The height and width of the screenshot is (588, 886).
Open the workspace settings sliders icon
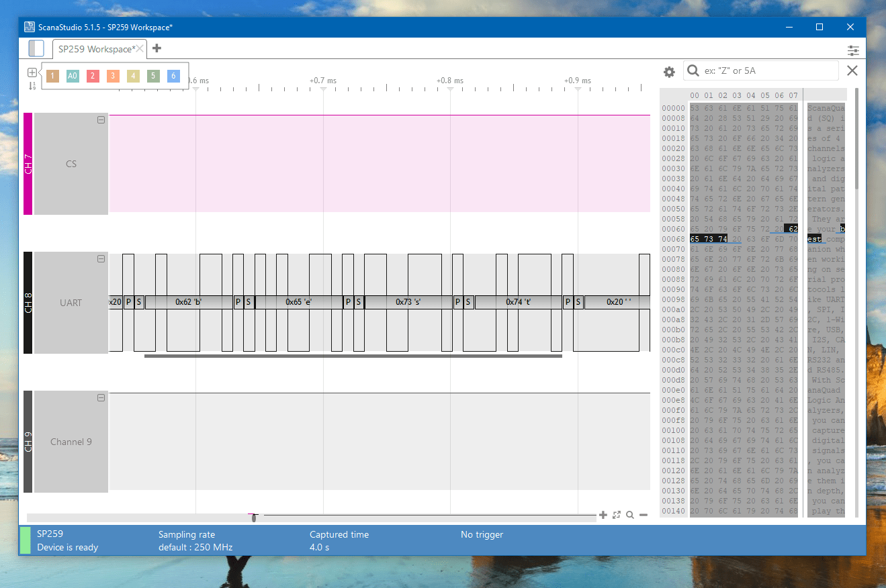point(853,50)
